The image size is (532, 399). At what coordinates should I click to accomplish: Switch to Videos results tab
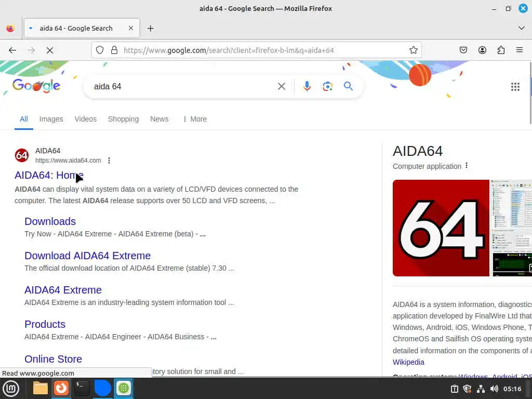tap(86, 119)
